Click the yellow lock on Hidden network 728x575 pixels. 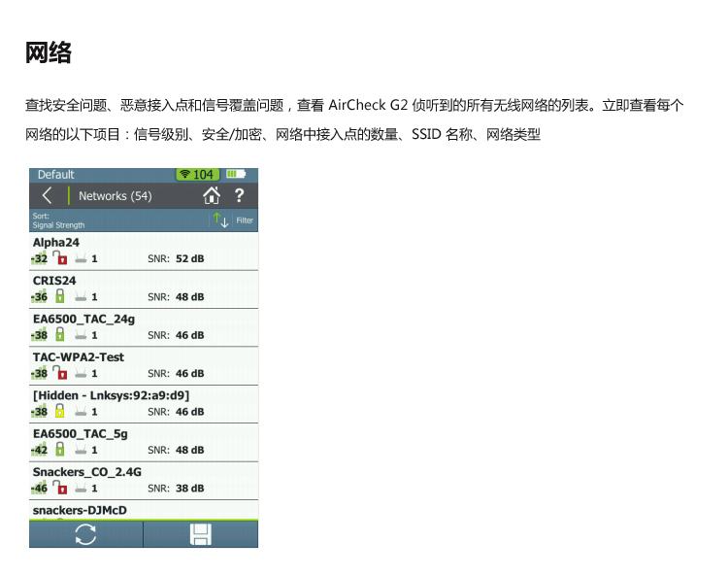click(60, 410)
